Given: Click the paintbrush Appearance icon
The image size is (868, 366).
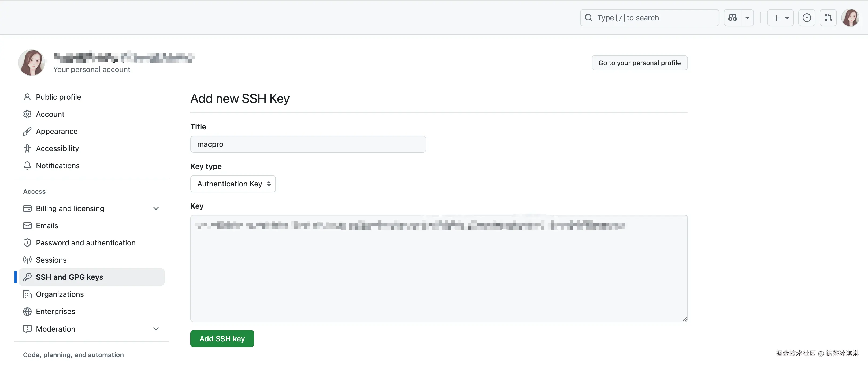Looking at the screenshot, I should tap(27, 131).
